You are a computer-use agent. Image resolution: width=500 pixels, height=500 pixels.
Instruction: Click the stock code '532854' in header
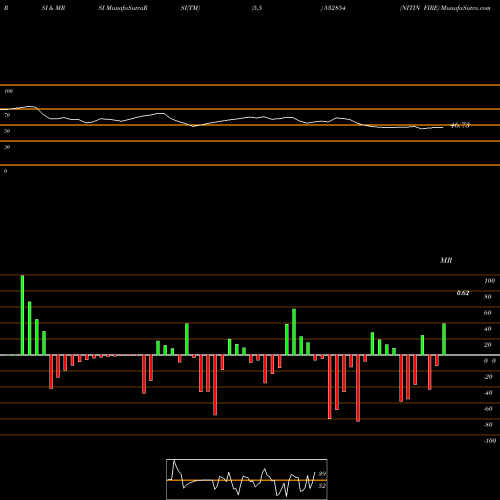pyautogui.click(x=334, y=8)
